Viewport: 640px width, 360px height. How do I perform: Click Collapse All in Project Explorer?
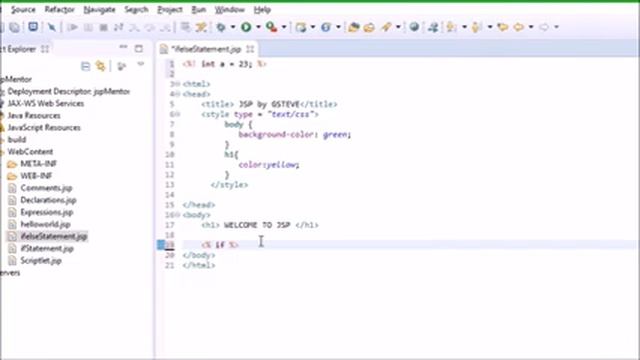[85, 66]
